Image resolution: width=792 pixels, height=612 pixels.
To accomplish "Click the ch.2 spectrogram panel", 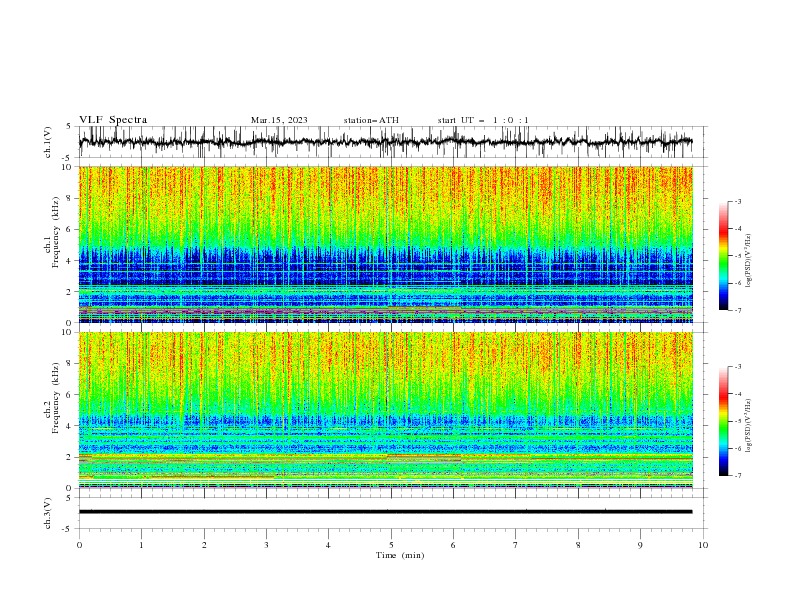I will coord(386,410).
